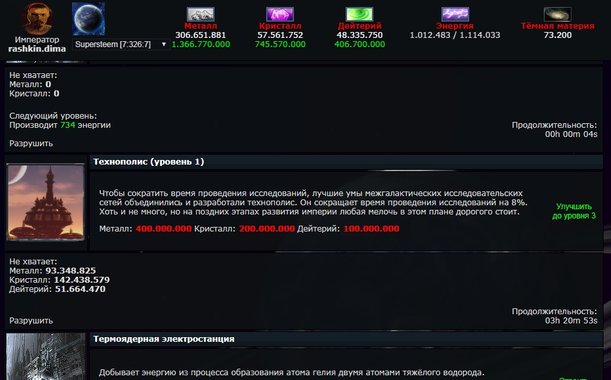Image resolution: width=611 pixels, height=380 pixels.
Task: Click Разрушить under the Технополис section
Action: click(31, 321)
